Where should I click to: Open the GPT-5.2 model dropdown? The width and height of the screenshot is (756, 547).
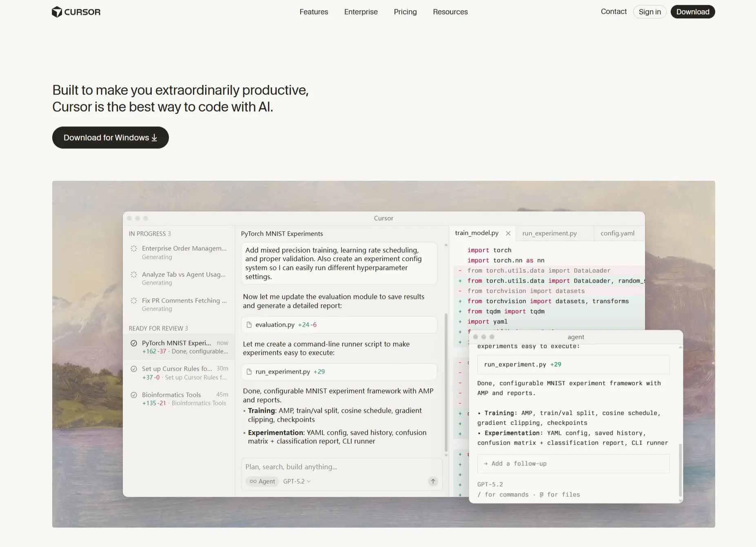pos(297,481)
